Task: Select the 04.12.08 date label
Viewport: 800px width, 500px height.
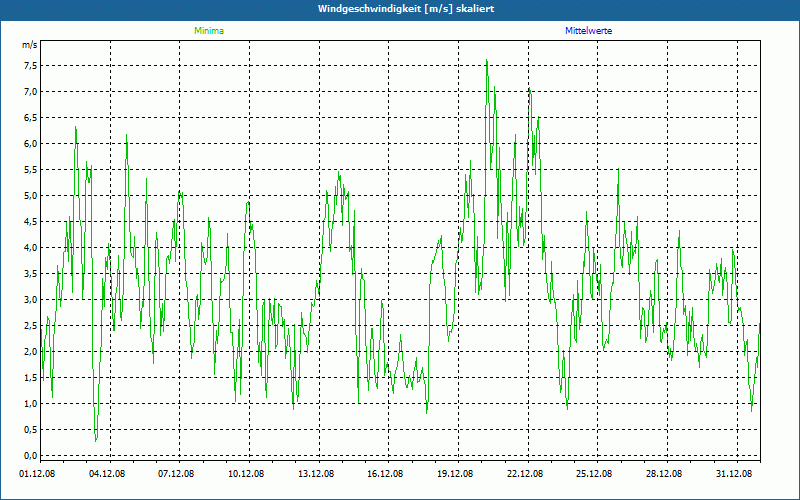Action: [107, 475]
